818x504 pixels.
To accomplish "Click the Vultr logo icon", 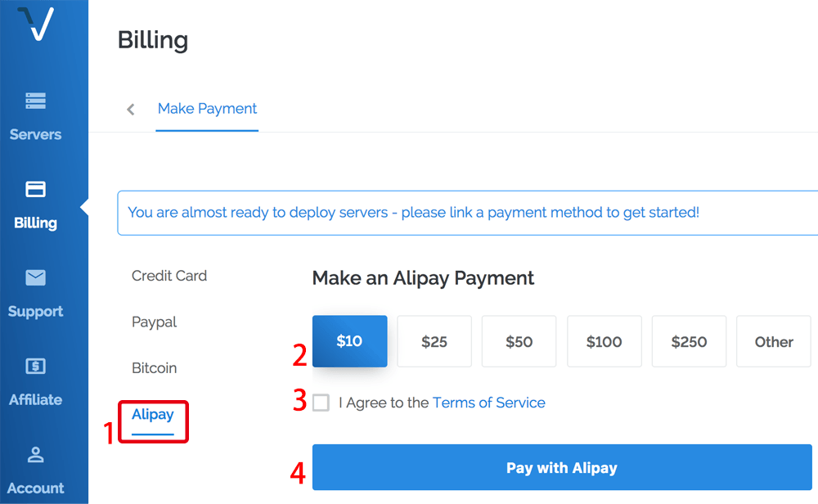I will pyautogui.click(x=36, y=24).
